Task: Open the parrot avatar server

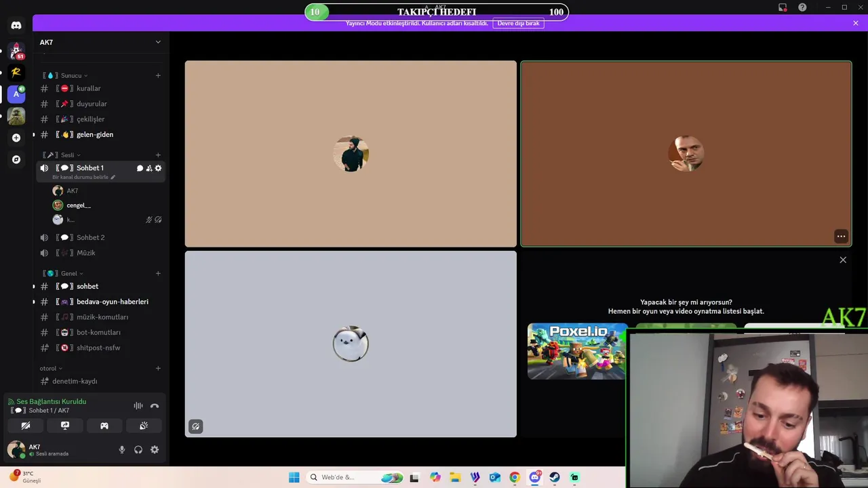Action: click(16, 116)
